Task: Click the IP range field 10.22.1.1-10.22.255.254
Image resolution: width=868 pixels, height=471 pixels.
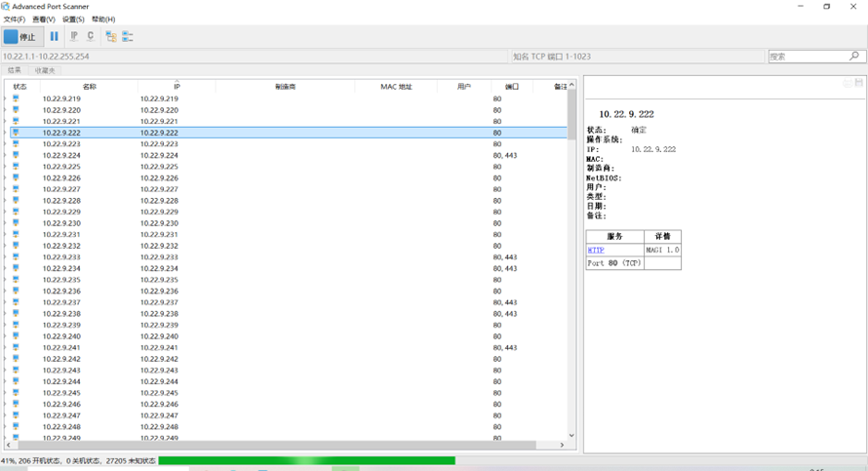Action: point(255,57)
